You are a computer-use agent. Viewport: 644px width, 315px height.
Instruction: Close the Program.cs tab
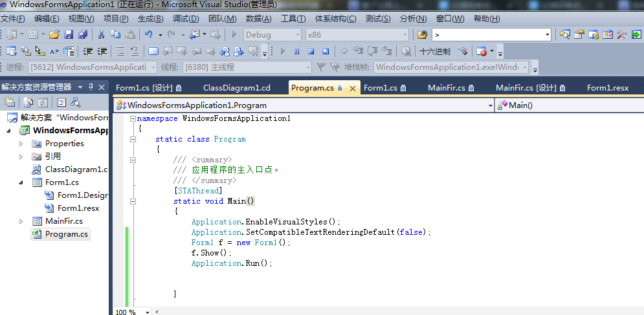pyautogui.click(x=352, y=88)
